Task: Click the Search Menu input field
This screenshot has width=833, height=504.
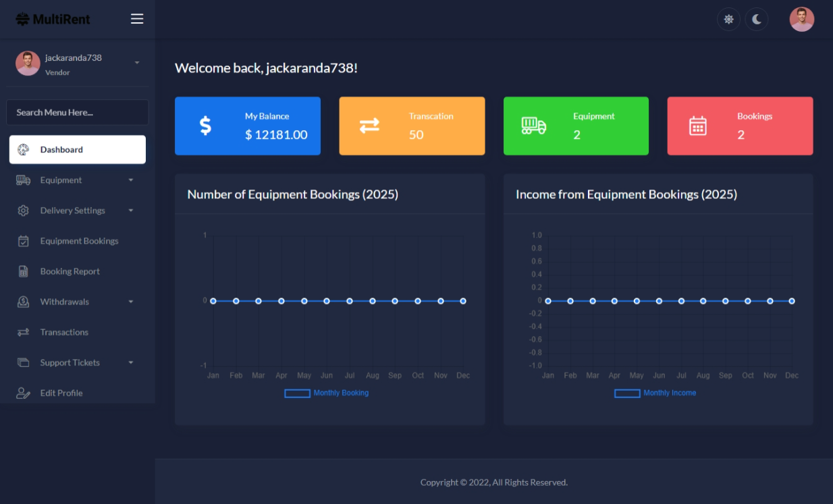Action: pyautogui.click(x=77, y=112)
